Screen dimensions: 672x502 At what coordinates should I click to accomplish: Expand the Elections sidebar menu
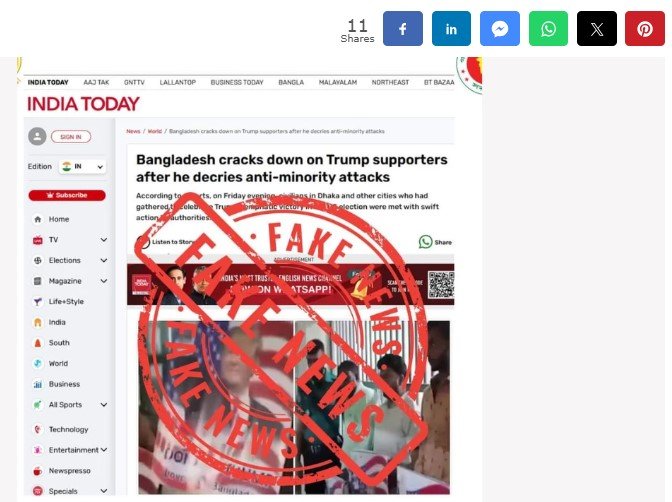104,260
